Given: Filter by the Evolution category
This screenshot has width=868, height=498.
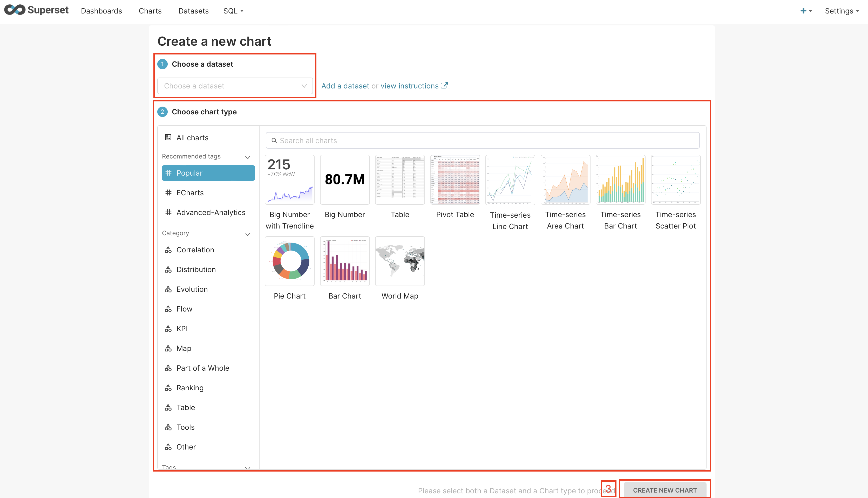Looking at the screenshot, I should tap(208, 289).
